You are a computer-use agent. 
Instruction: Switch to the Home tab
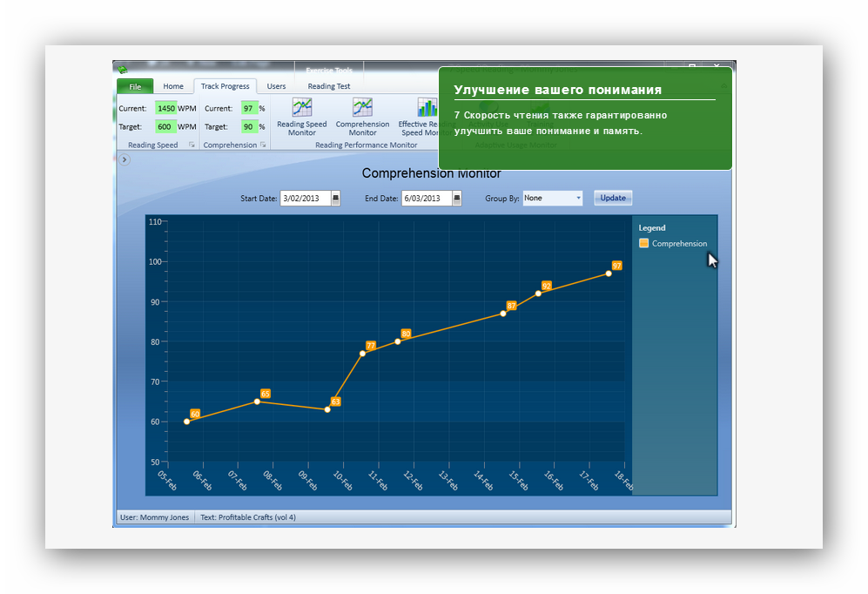[173, 86]
